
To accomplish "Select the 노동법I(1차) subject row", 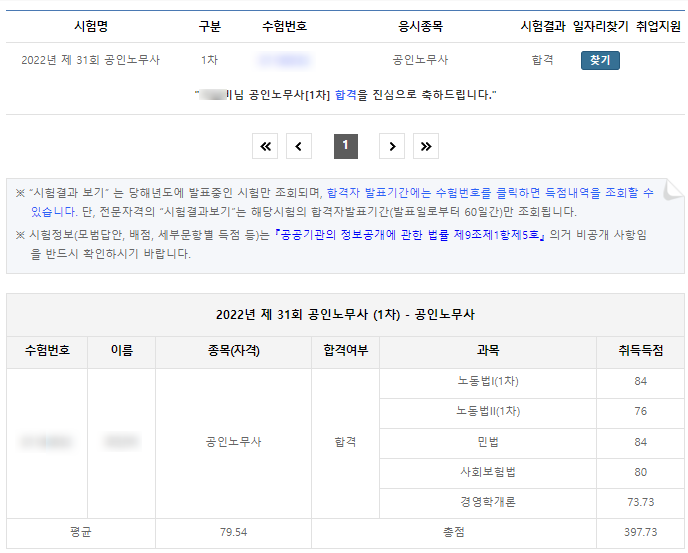I will [x=488, y=381].
